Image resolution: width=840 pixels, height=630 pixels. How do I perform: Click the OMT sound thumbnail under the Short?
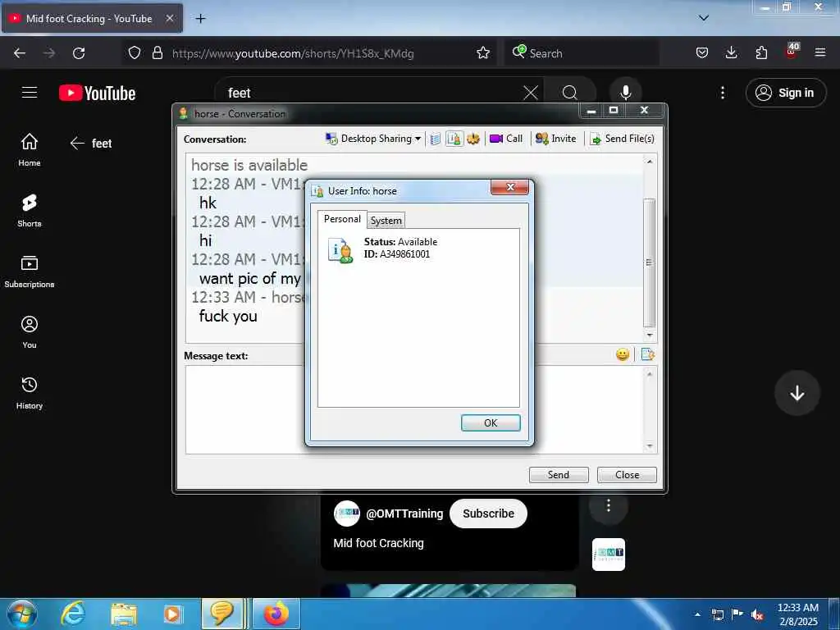pyautogui.click(x=609, y=555)
